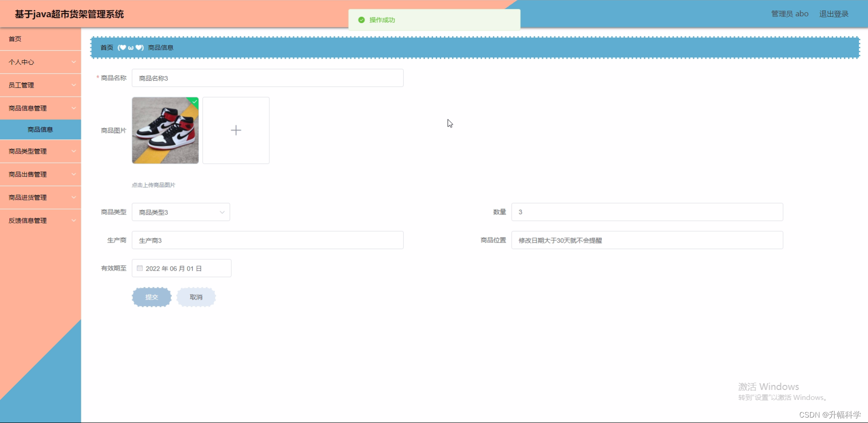Click the plus icon to upload another image
Viewport: 868px width, 423px height.
236,130
